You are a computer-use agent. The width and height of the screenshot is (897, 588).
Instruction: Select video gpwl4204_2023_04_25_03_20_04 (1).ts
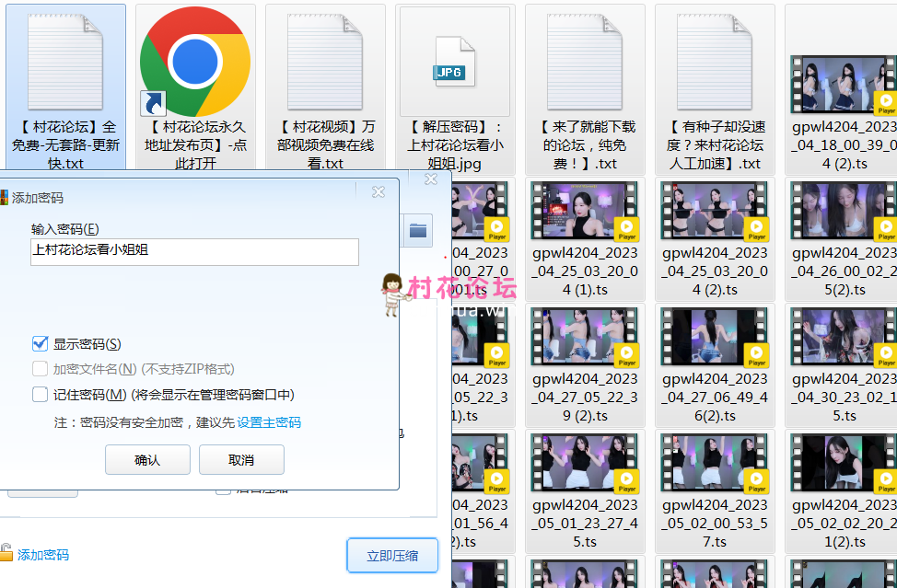click(x=585, y=211)
